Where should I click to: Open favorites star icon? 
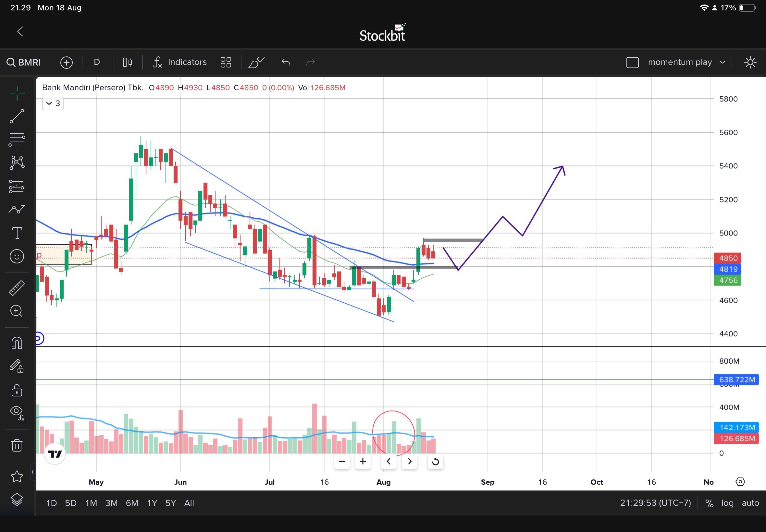coord(17,476)
